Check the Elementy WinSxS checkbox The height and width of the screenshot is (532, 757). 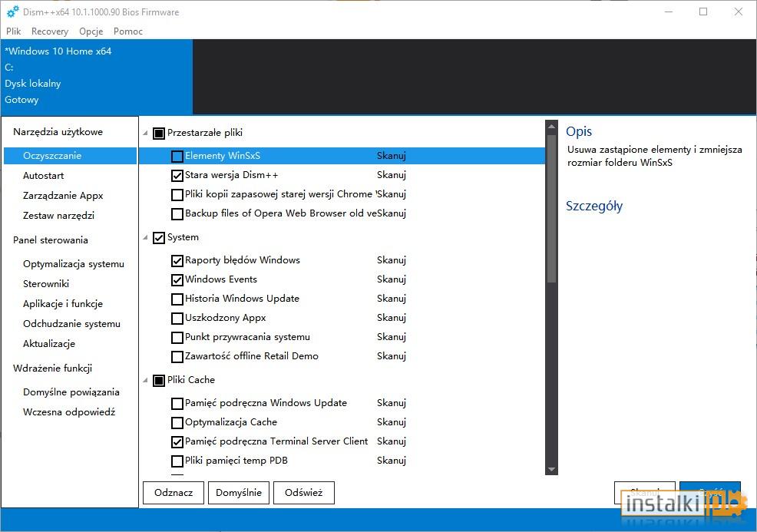pos(177,155)
